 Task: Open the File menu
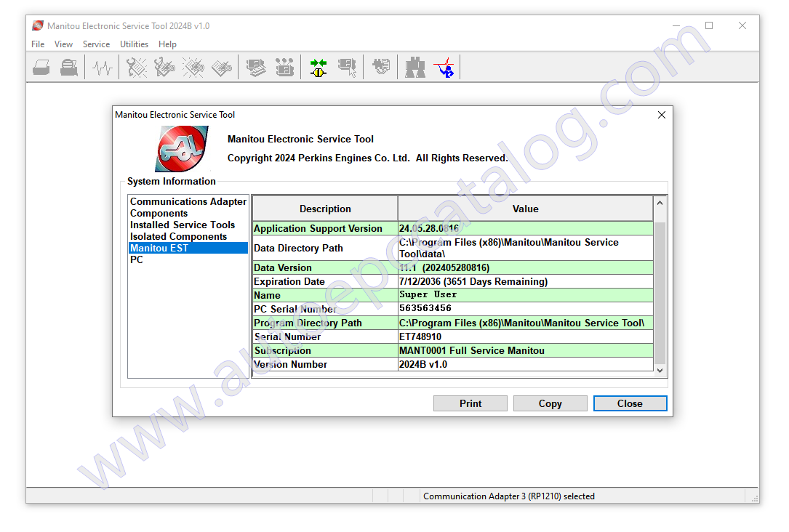(38, 44)
